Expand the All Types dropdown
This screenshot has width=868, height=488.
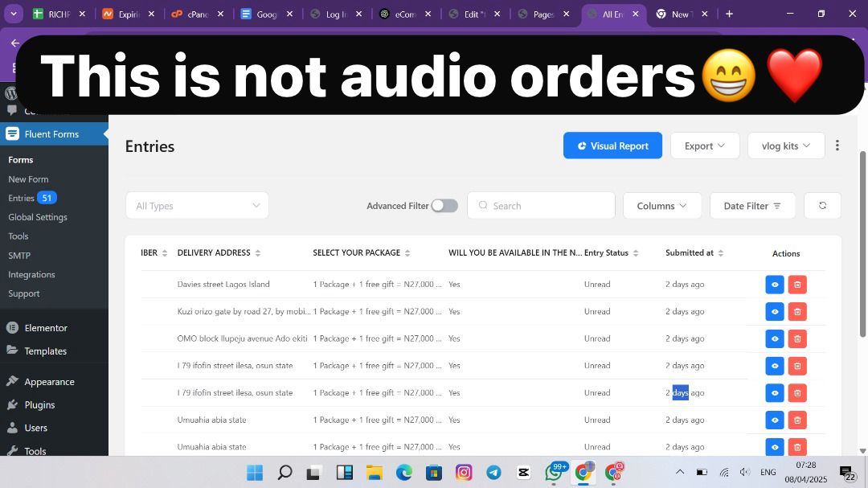[x=197, y=206]
